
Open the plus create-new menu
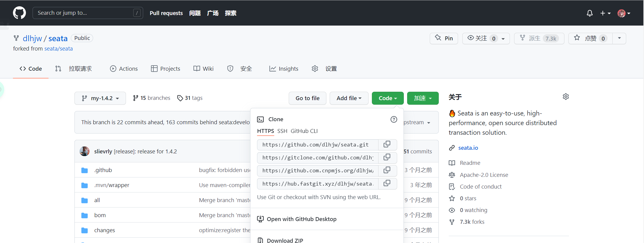click(x=605, y=13)
